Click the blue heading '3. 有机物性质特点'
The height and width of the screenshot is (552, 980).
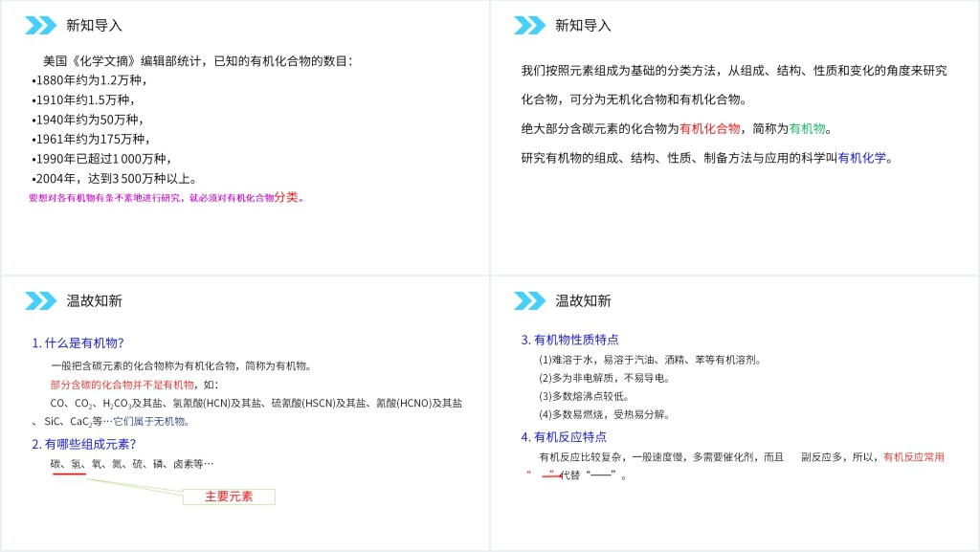tap(570, 340)
